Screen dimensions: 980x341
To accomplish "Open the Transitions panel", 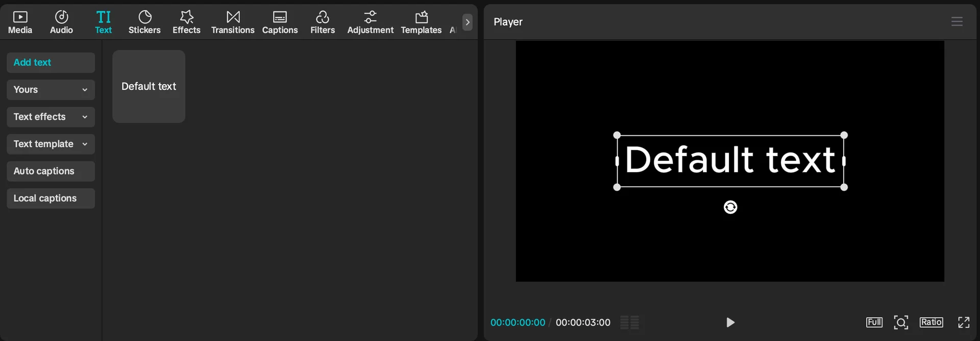I will pyautogui.click(x=233, y=22).
